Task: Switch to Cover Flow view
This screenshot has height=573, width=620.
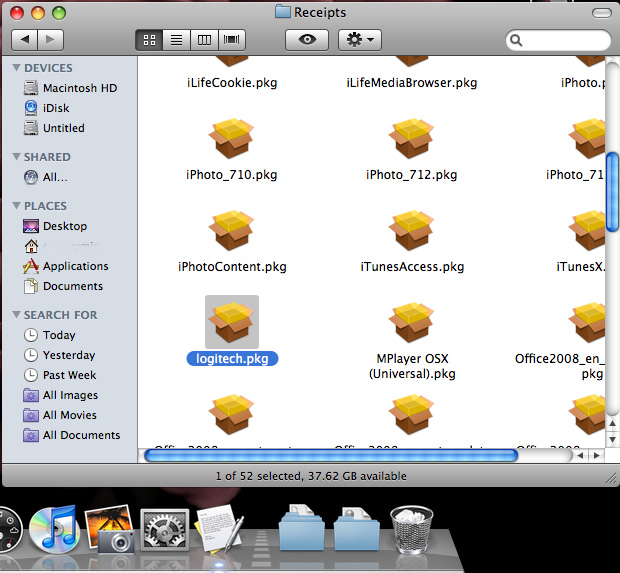Action: [232, 40]
